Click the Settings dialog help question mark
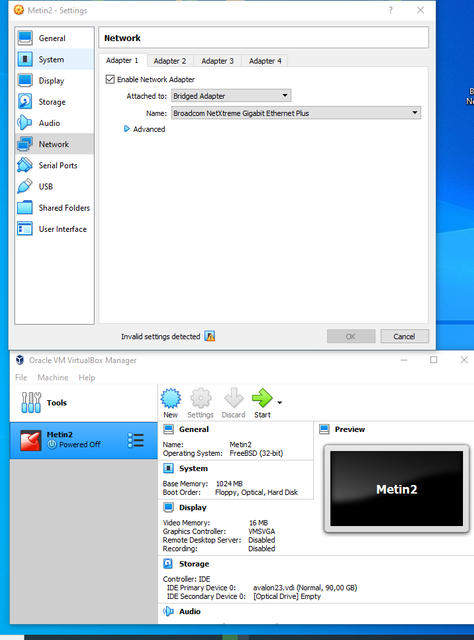 click(x=391, y=10)
